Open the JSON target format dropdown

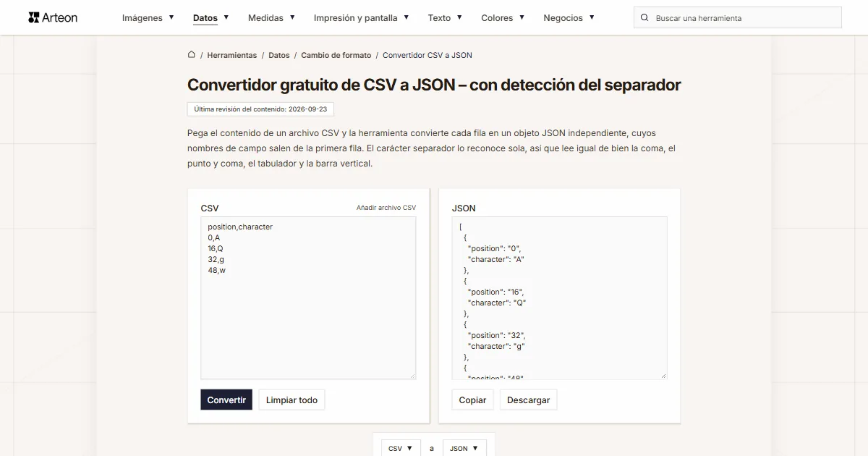(464, 448)
